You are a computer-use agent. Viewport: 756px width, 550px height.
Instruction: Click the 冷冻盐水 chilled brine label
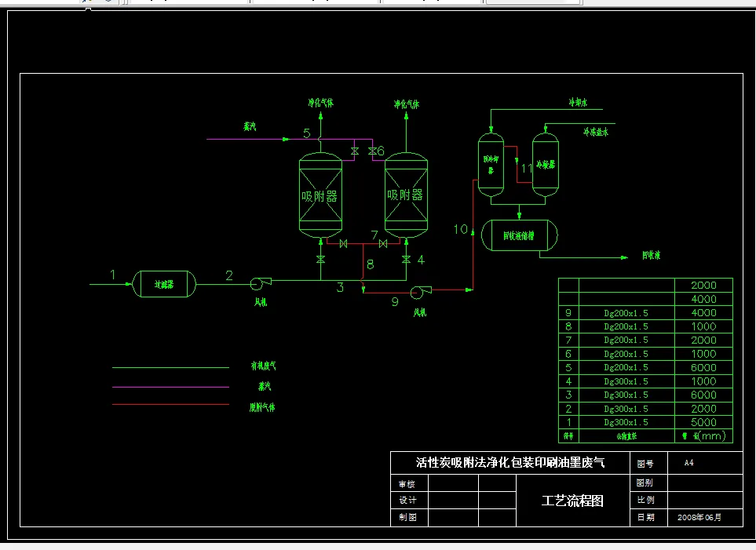(595, 132)
